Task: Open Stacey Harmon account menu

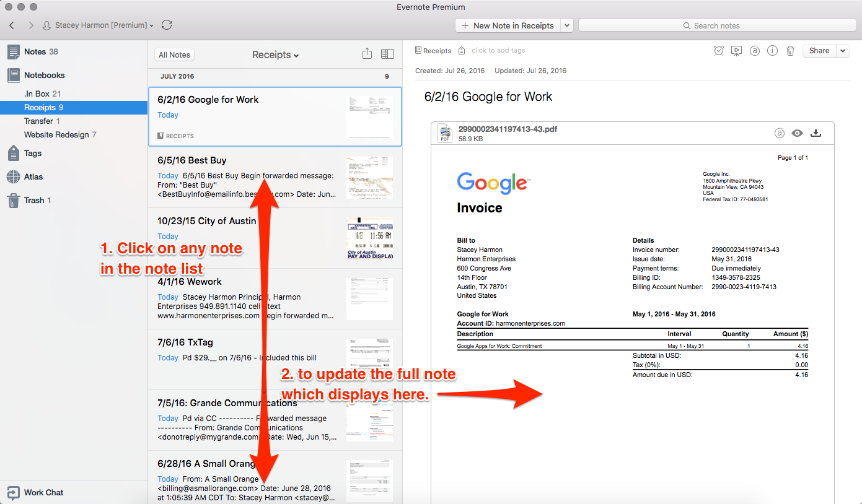Action: click(x=99, y=25)
